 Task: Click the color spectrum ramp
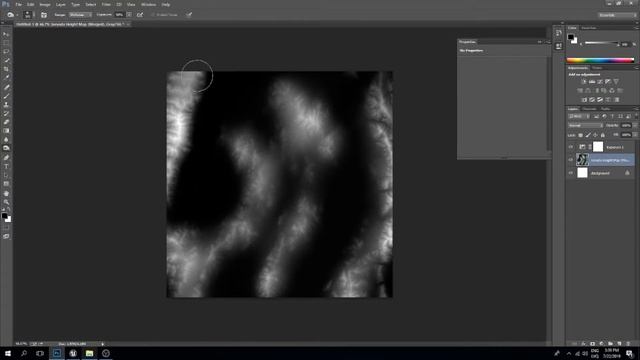point(600,60)
